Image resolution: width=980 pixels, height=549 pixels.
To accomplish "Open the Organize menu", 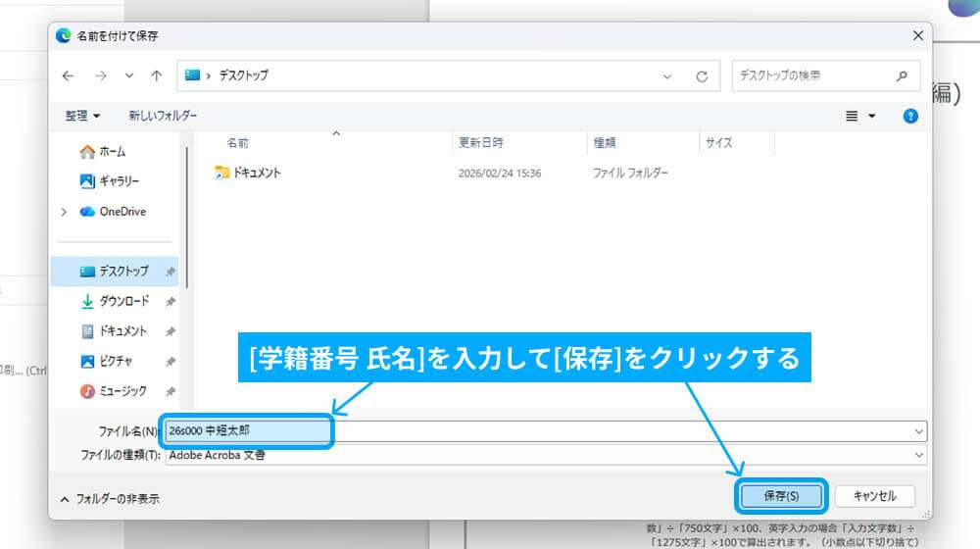I will coord(83,116).
